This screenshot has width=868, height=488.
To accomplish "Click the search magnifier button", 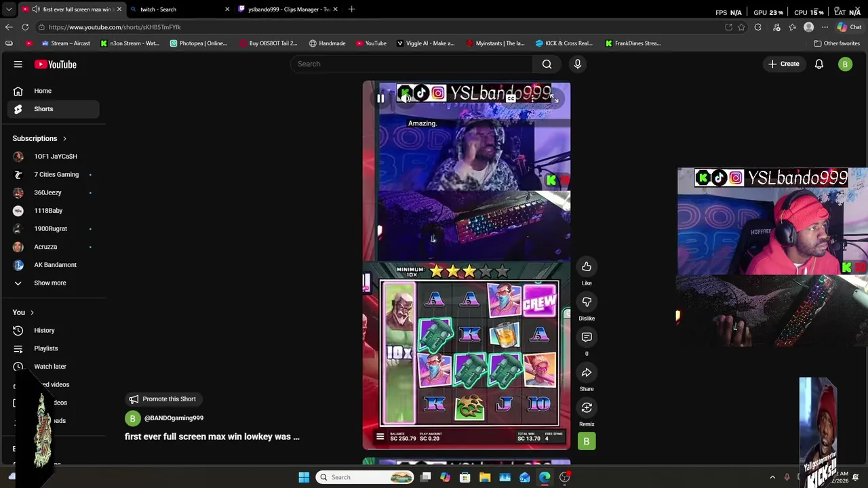I will (x=547, y=64).
